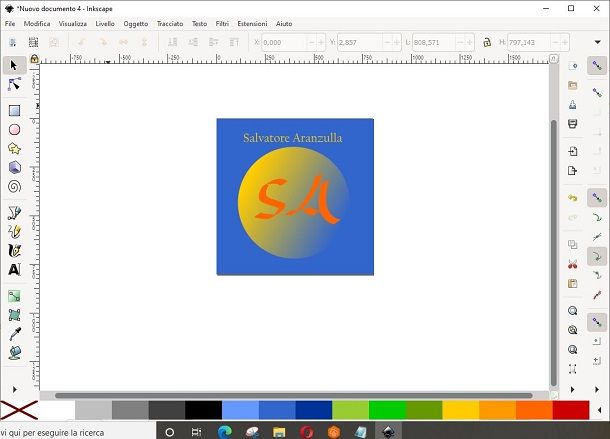Screen dimensions: 610x439
Task: Click the Import file icon
Action: (572, 151)
